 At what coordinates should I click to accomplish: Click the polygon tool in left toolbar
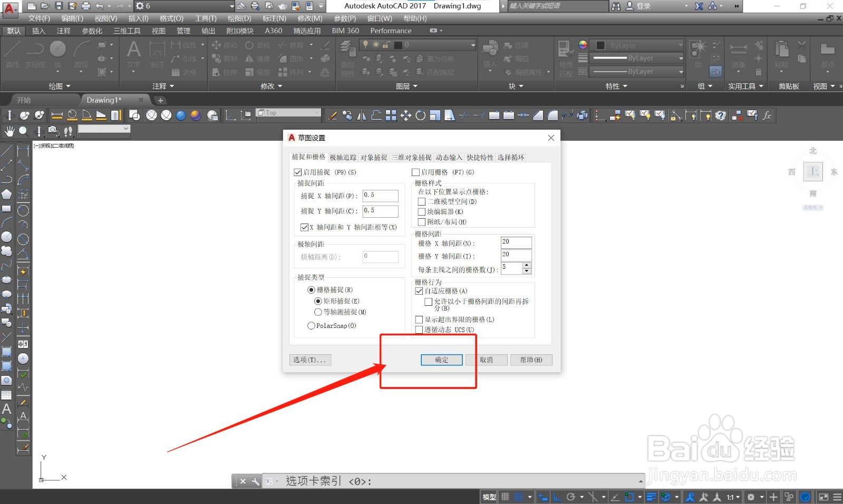pyautogui.click(x=6, y=195)
